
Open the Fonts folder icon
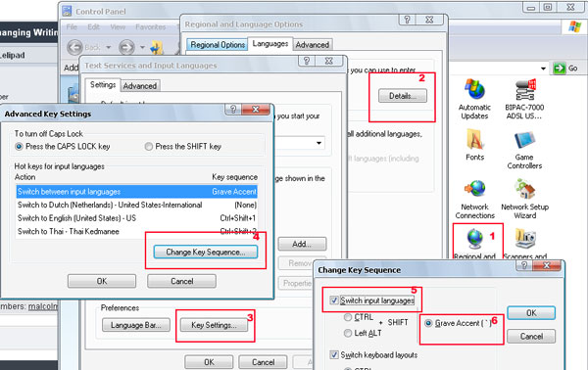474,140
